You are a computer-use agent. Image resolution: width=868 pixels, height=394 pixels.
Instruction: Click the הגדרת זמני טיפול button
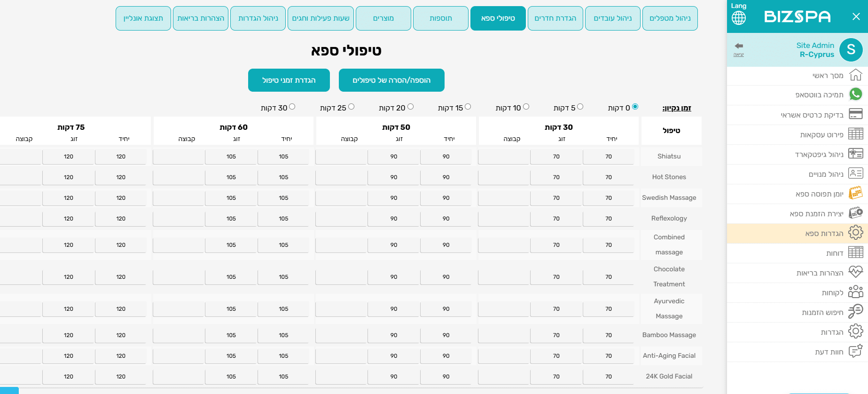[289, 80]
